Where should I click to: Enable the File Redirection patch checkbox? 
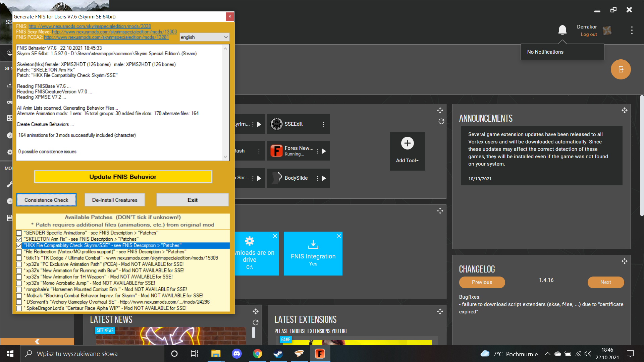pos(19,252)
